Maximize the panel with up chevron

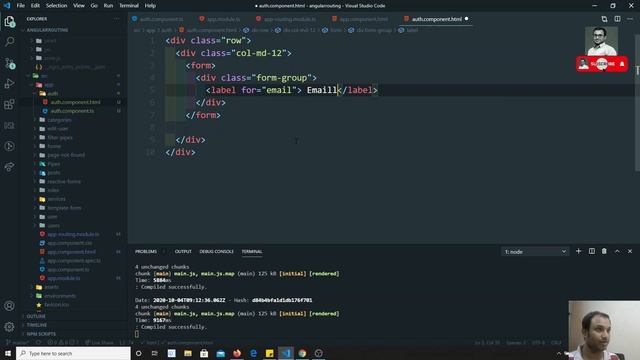[x=617, y=251]
